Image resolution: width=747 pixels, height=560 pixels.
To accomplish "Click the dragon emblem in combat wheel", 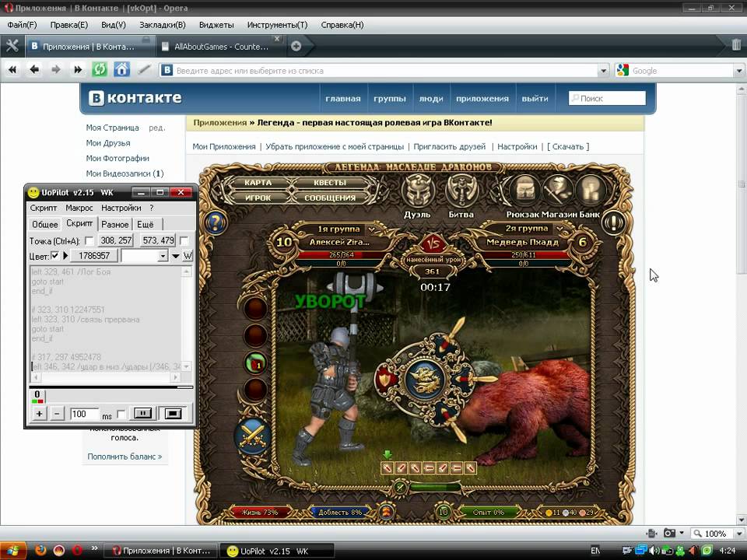I will [x=426, y=380].
